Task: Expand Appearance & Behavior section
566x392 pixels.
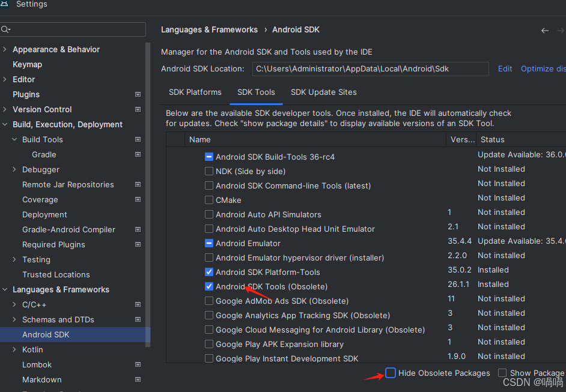Action: [5, 49]
